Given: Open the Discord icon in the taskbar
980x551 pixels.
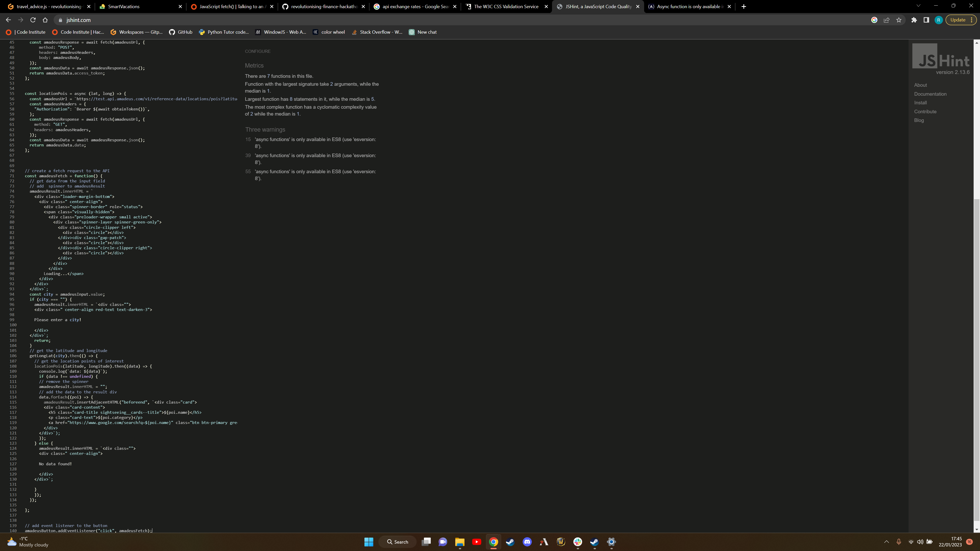Looking at the screenshot, I should pyautogui.click(x=527, y=542).
